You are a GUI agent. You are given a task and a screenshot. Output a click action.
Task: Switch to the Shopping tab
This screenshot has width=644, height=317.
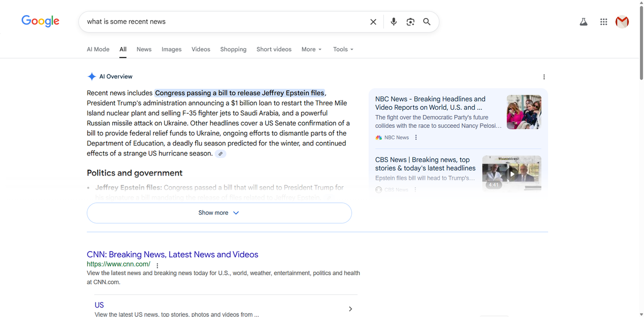coord(233,49)
